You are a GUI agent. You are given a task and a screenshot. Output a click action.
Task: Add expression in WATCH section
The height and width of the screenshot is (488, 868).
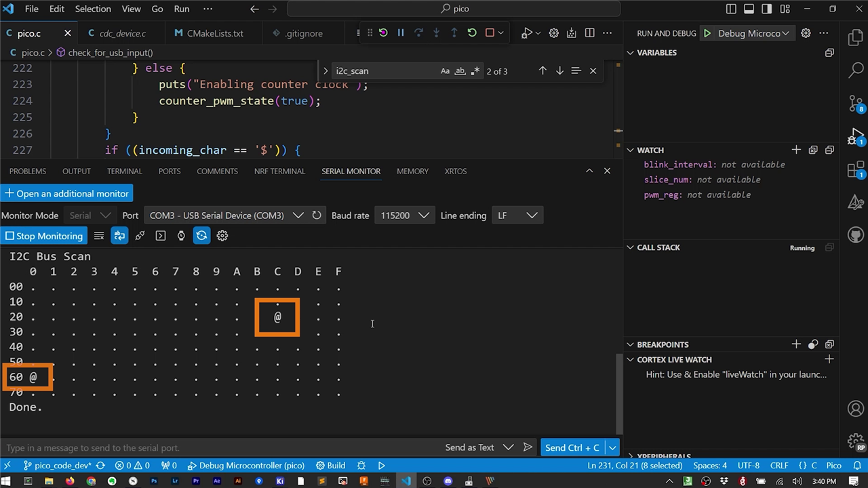[x=796, y=150]
